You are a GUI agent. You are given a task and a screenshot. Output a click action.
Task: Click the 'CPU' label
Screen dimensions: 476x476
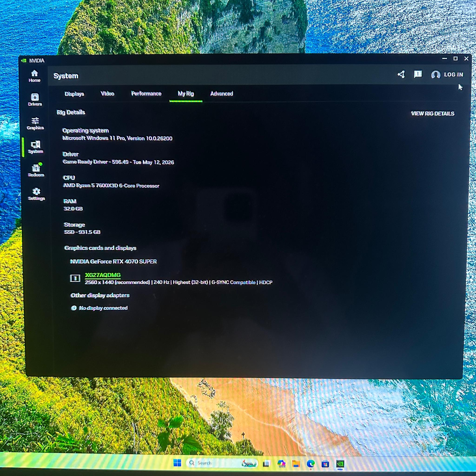[69, 178]
